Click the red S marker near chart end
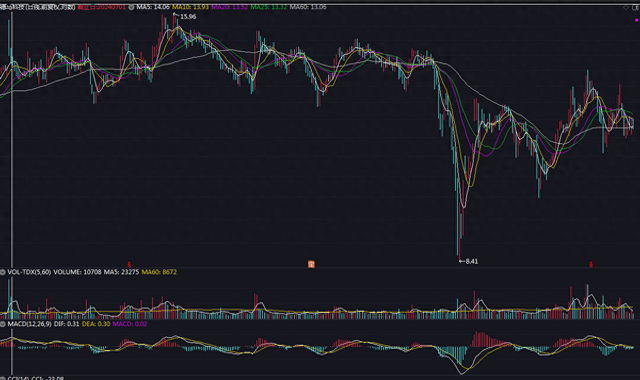 pos(591,265)
